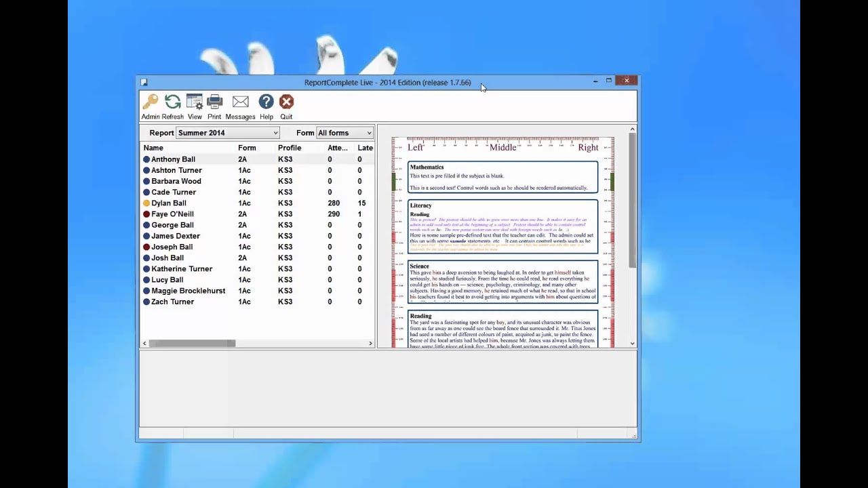Open the Form filter dropdown showing All forms
This screenshot has width=868, height=488.
pos(345,133)
